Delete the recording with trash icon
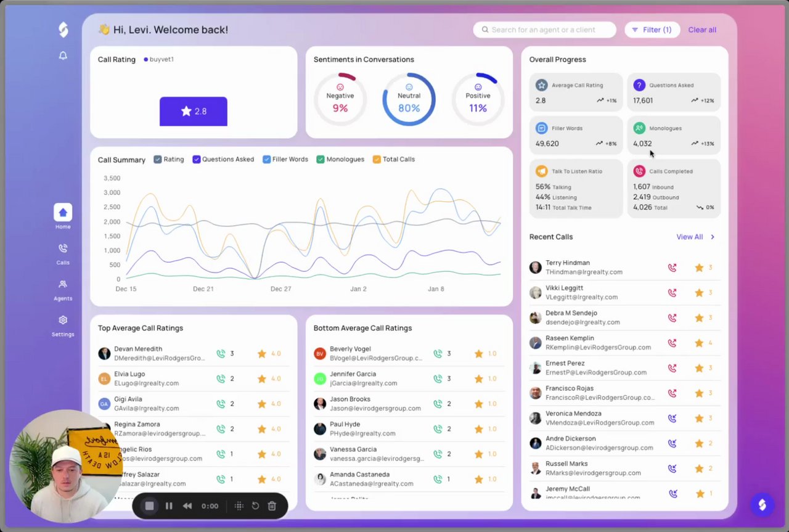This screenshot has width=789, height=532. 272,506
